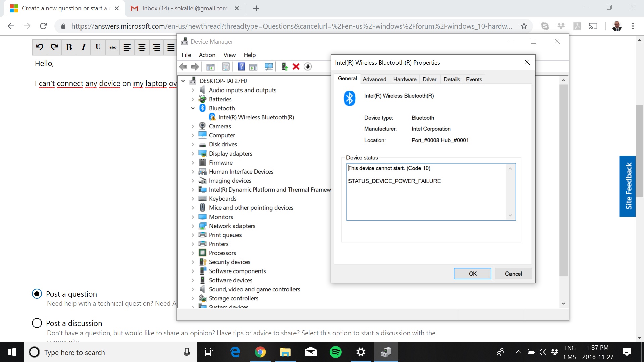Click the Properties toolbar icon

[x=226, y=67]
